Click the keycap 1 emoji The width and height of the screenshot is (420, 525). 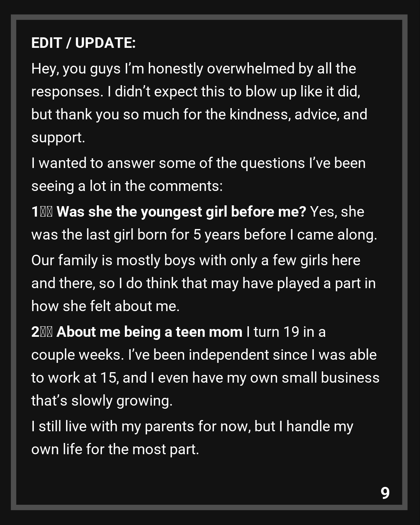coord(42,212)
